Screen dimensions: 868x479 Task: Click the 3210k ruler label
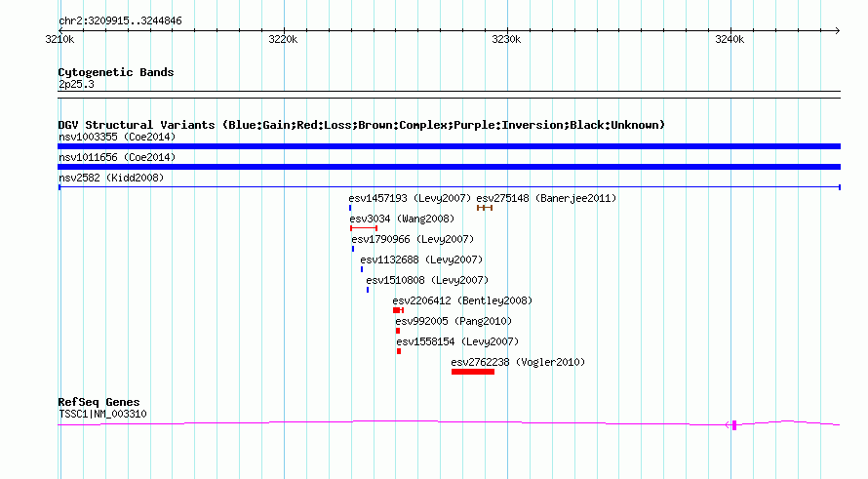click(x=59, y=39)
